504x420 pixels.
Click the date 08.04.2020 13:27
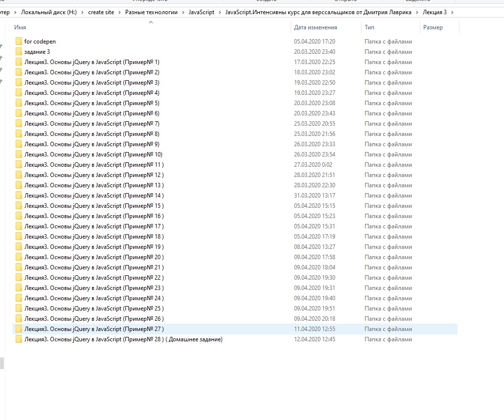click(x=314, y=247)
